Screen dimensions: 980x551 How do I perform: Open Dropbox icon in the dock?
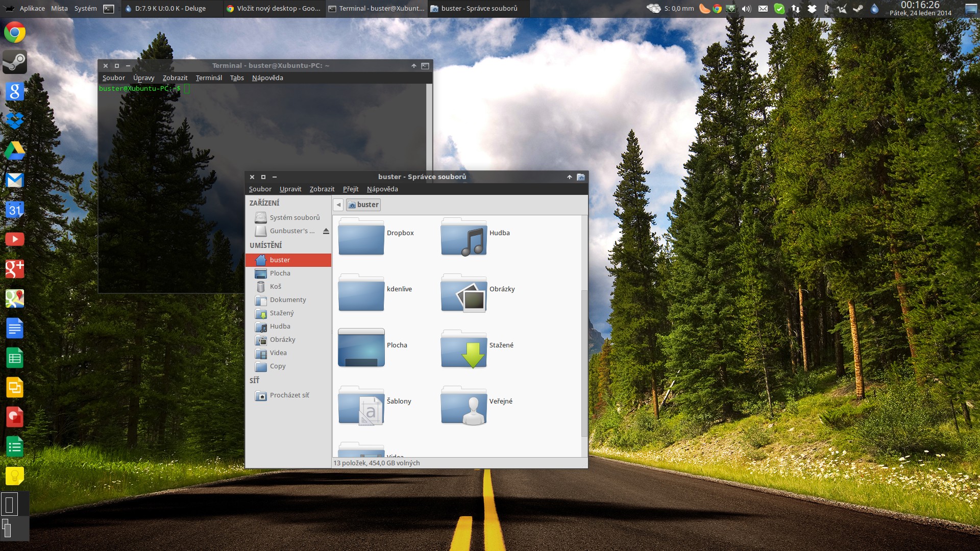tap(15, 121)
